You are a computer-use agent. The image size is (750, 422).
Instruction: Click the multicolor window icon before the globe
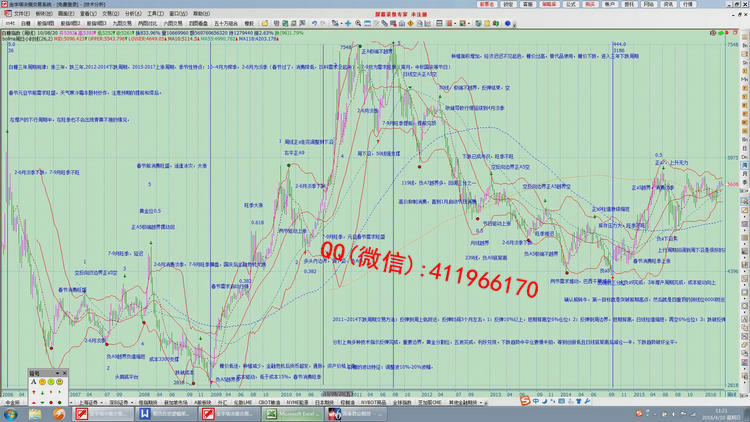[496, 23]
